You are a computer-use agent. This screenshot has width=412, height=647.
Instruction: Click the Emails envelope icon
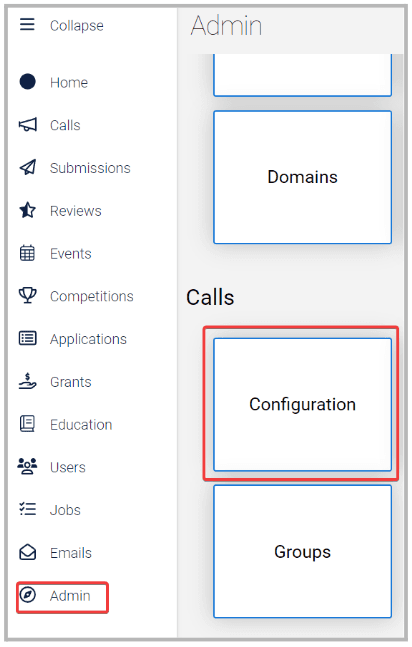coord(28,552)
